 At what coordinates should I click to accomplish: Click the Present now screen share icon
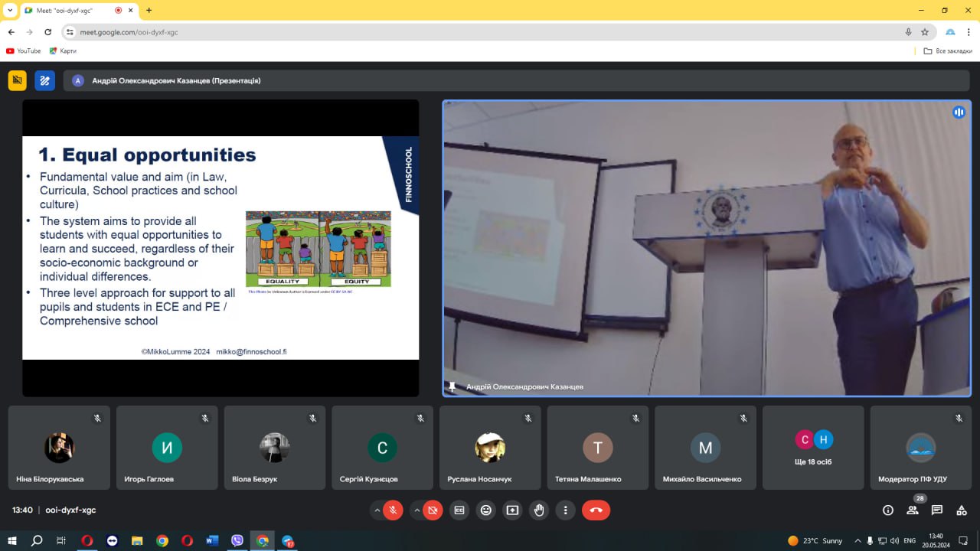pyautogui.click(x=512, y=510)
